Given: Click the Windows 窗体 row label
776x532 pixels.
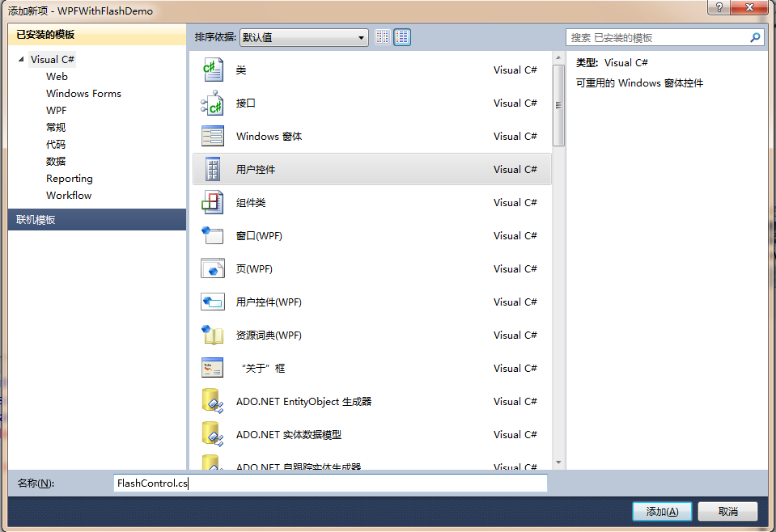Looking at the screenshot, I should tap(269, 136).
